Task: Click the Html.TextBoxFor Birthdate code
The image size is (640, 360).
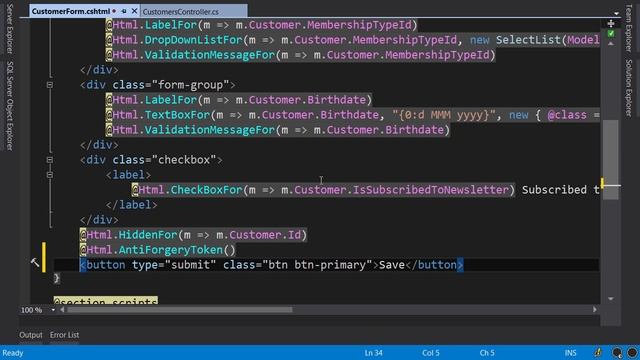Action: 353,115
